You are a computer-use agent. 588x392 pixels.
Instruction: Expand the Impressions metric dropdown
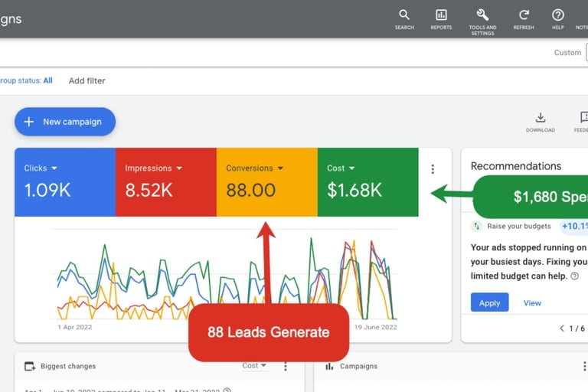pos(179,168)
